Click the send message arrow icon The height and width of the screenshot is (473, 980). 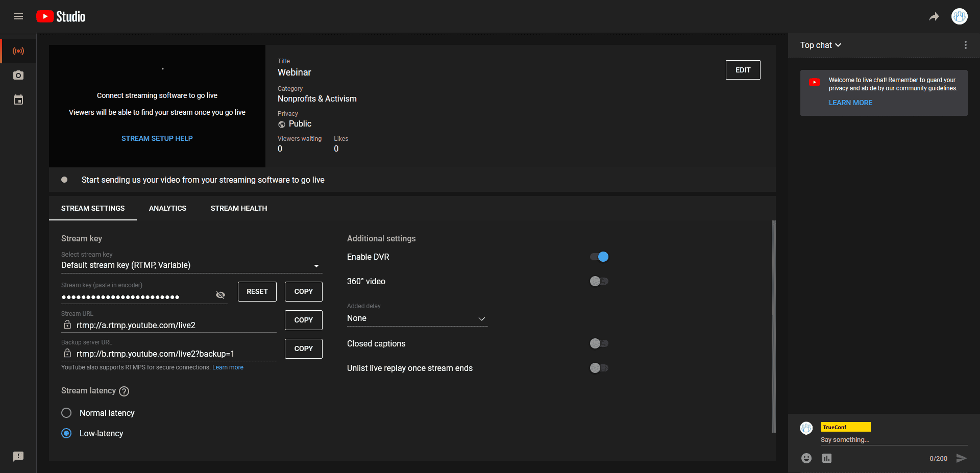point(962,458)
